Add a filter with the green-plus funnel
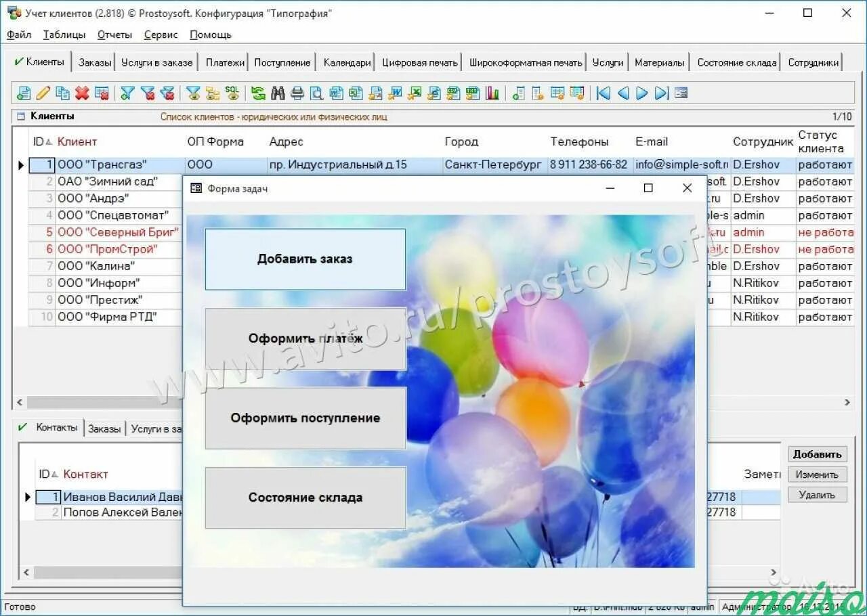 [127, 93]
